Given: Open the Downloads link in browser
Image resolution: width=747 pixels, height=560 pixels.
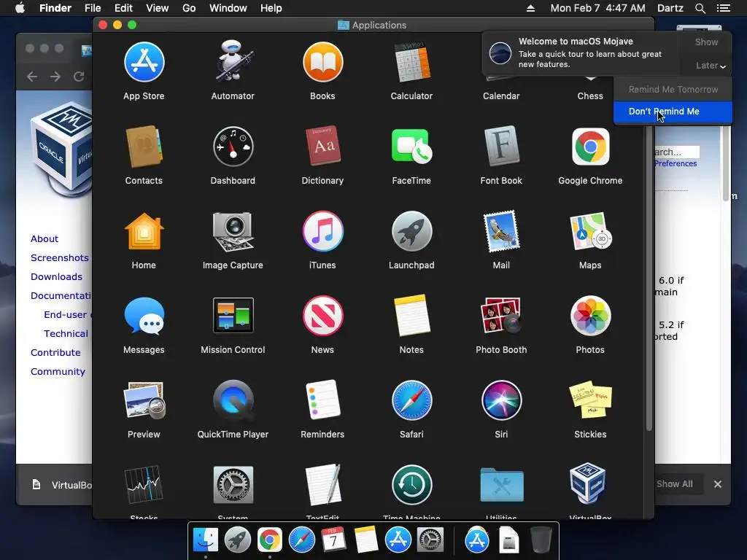Looking at the screenshot, I should pyautogui.click(x=56, y=277).
